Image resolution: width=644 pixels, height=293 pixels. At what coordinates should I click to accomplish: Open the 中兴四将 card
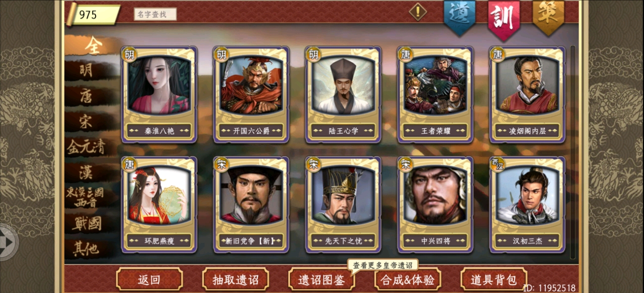pyautogui.click(x=435, y=205)
